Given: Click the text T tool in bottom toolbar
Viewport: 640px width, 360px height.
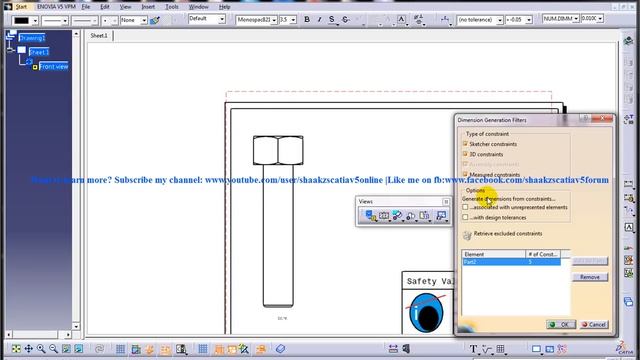Looking at the screenshot, I should pyautogui.click(x=473, y=349).
